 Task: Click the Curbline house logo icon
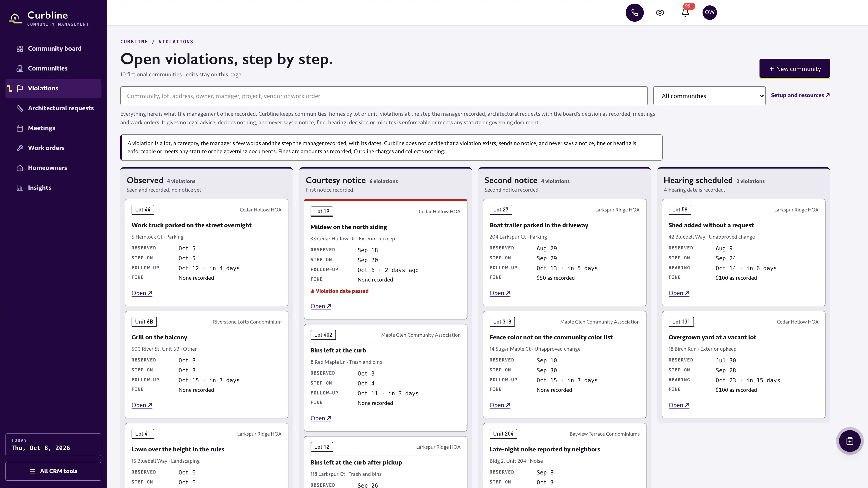pos(15,18)
